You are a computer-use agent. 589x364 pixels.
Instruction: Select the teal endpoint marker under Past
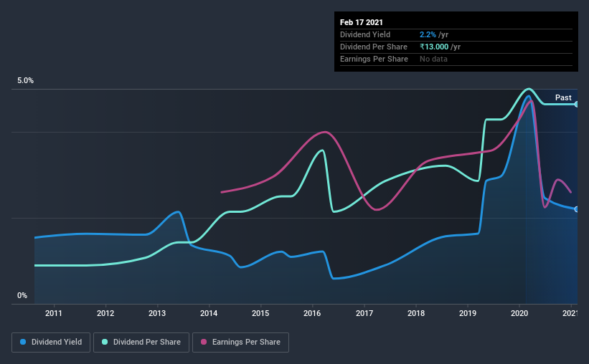tap(577, 105)
